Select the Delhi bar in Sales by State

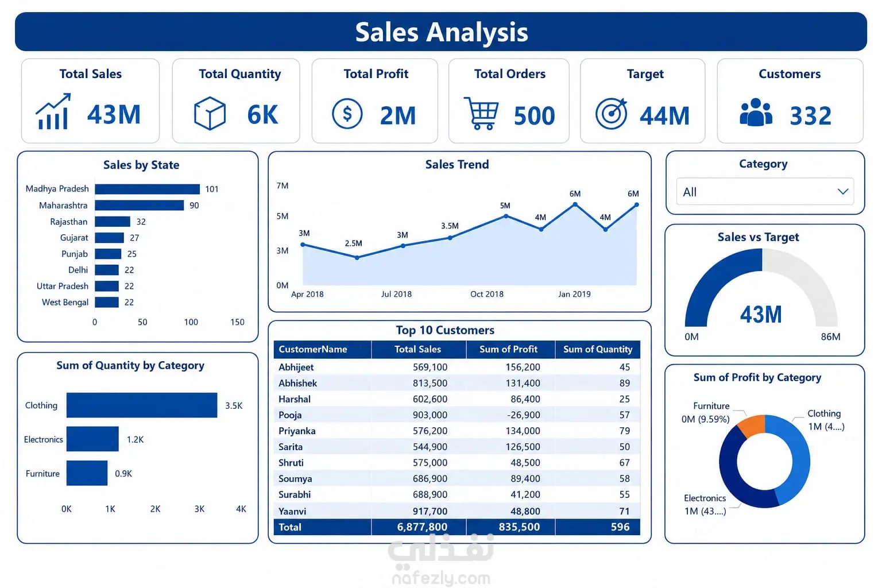point(107,270)
